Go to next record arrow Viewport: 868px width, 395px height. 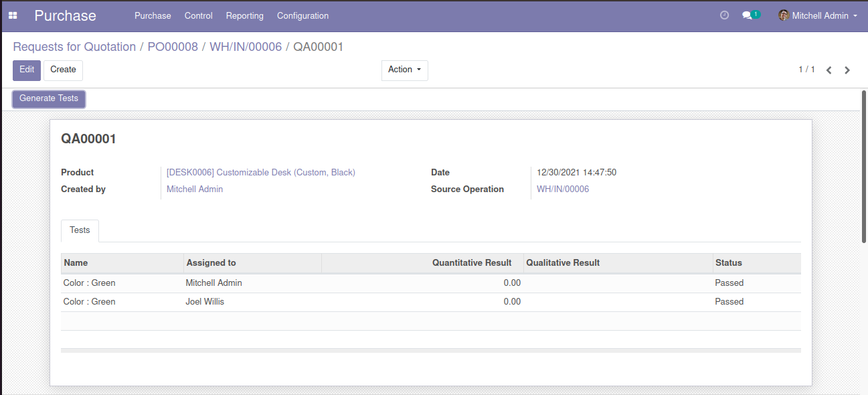point(847,70)
